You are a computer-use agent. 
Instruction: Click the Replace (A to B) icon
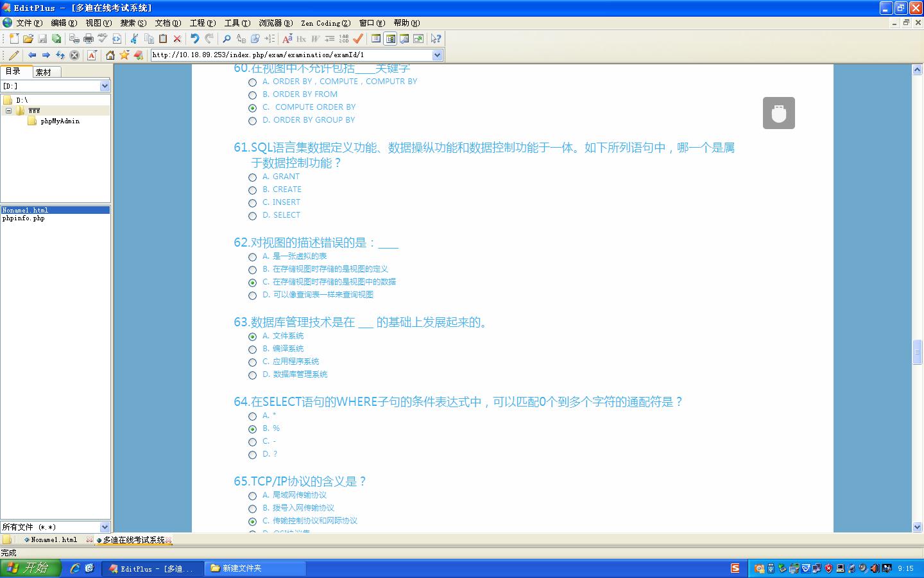click(241, 39)
